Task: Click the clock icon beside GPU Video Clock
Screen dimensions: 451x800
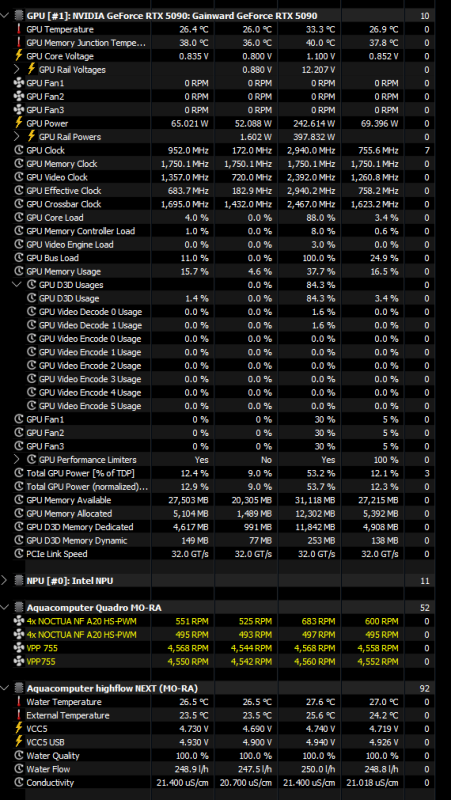Action: [x=19, y=177]
